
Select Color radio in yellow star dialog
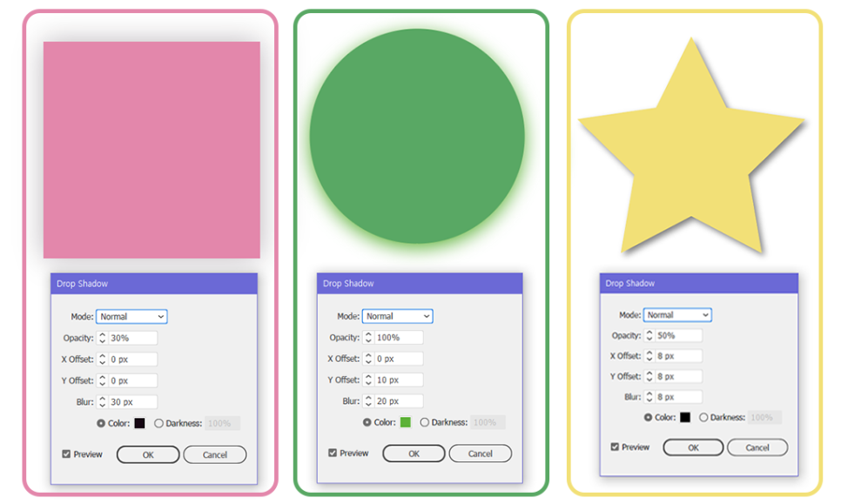[x=648, y=417]
